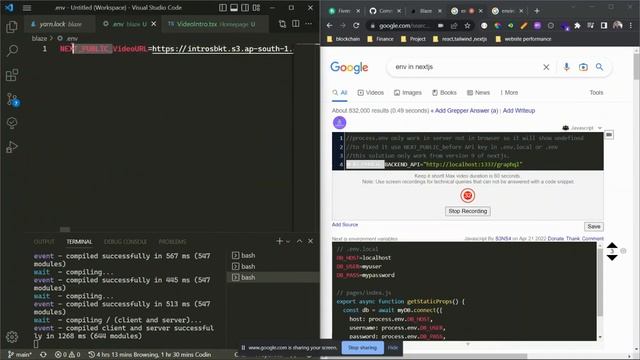Open the Images results tab
This screenshot has width=640, height=360.
(x=407, y=93)
